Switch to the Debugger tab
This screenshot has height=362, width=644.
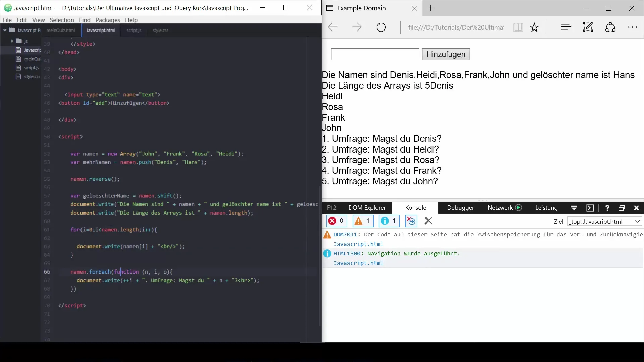point(460,208)
